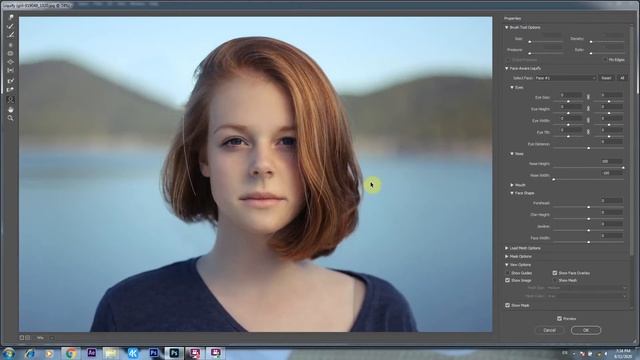Enable the Pin Edges checkbox
Screen dimensions: 640x360
605,60
